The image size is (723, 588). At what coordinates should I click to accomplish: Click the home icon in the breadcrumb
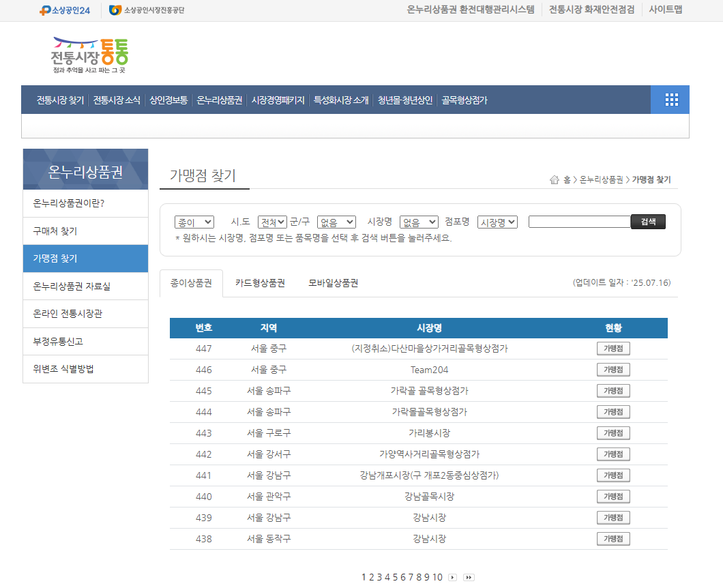555,179
